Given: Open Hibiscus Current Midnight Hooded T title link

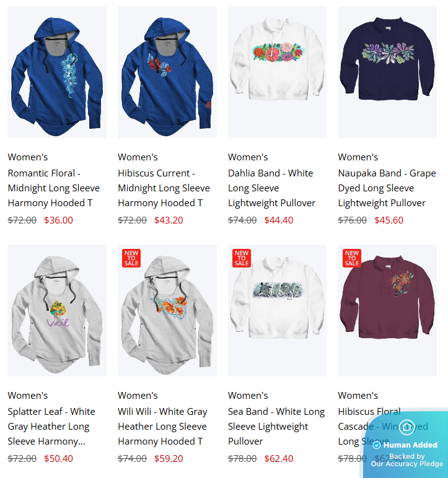Looking at the screenshot, I should pos(164,188).
